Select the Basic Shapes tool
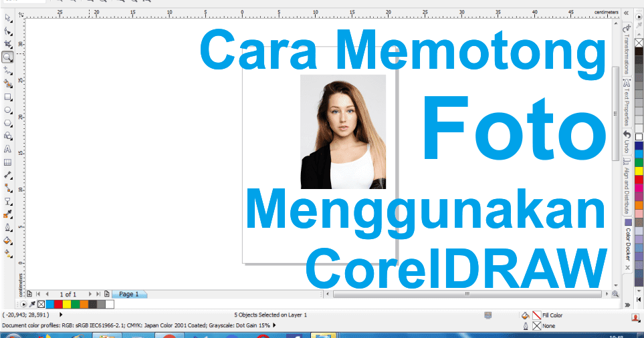The image size is (644, 338). click(7, 136)
